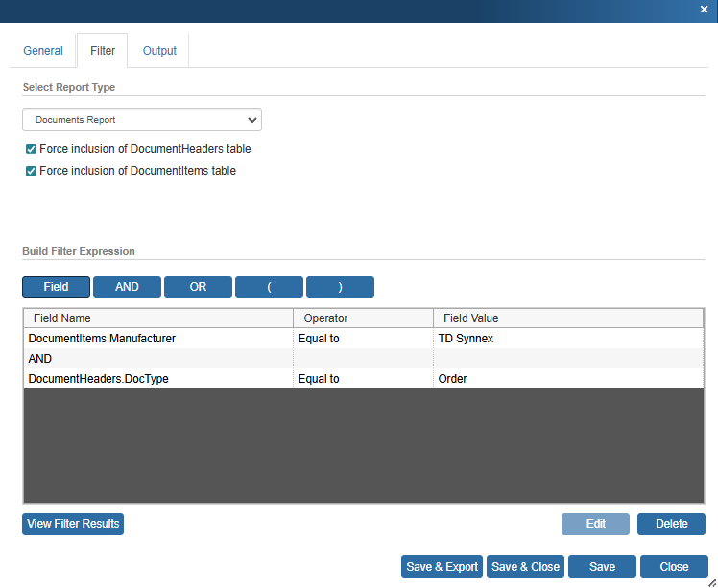
Task: Click the Field button to add a field
Action: (56, 287)
